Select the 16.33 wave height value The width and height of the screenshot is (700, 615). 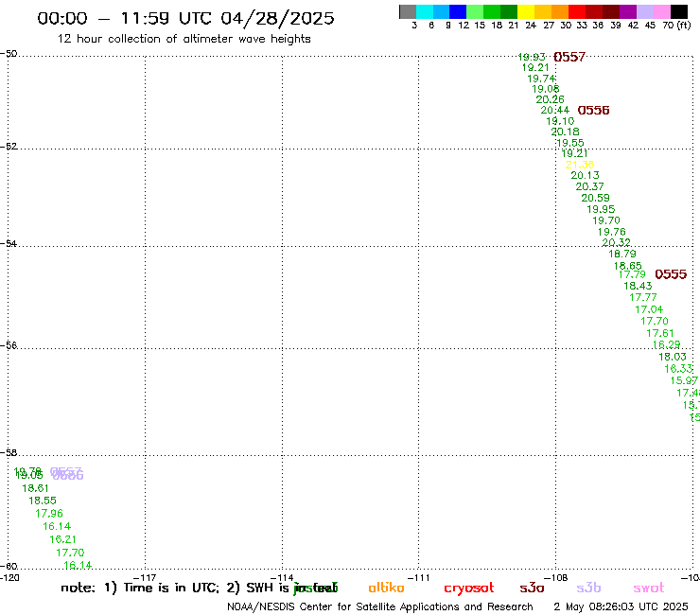coord(678,368)
